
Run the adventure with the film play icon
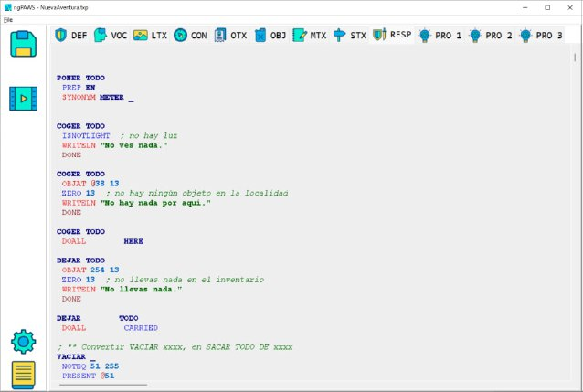point(24,99)
